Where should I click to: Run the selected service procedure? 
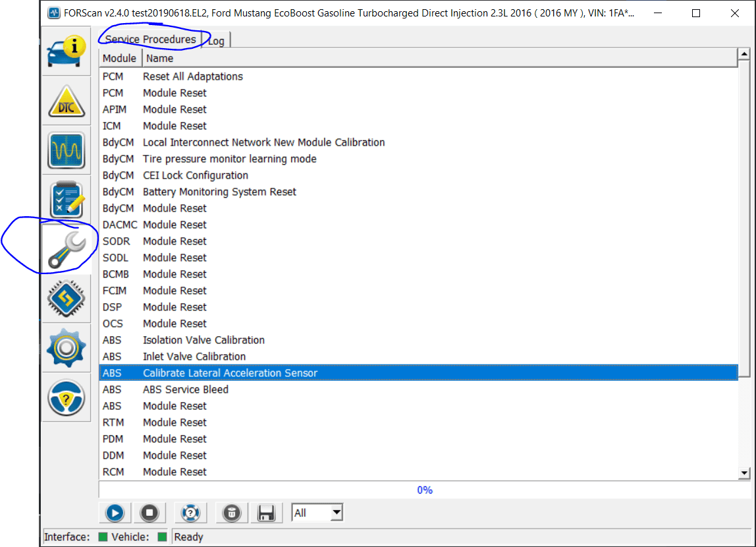115,513
